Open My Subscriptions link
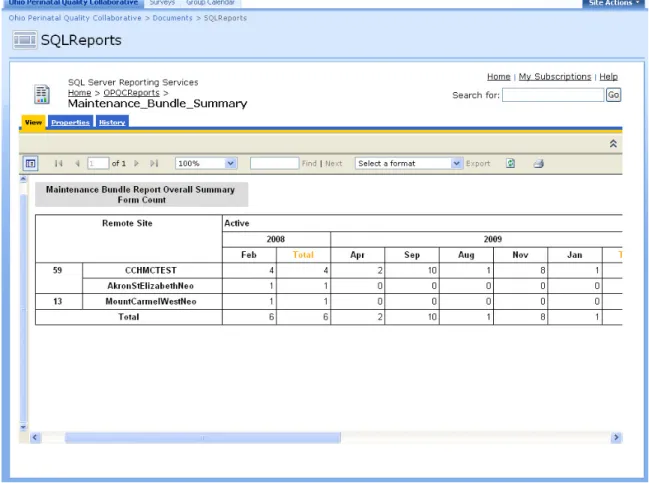Screen dimensions: 649x483 click(x=555, y=77)
